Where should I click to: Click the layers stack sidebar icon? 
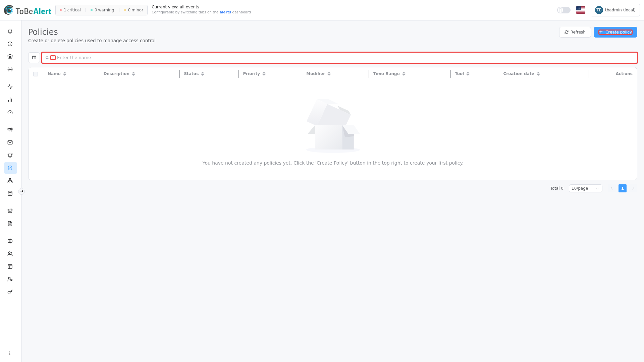[x=10, y=57]
